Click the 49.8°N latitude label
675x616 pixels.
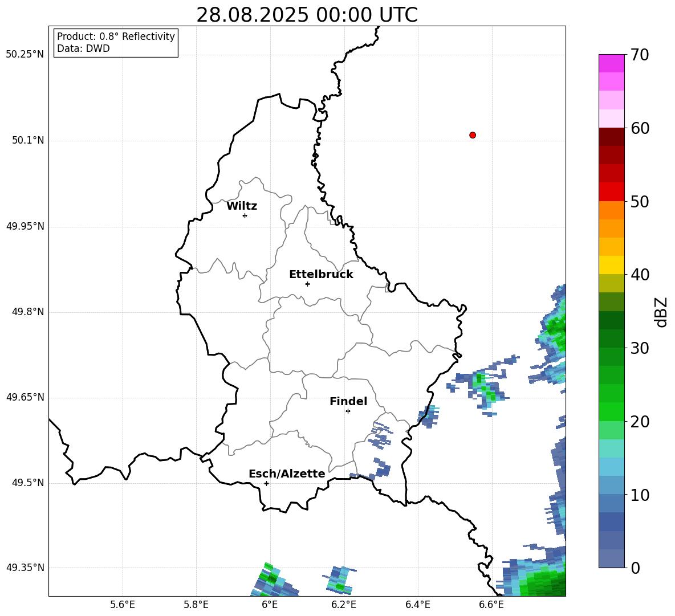click(28, 312)
